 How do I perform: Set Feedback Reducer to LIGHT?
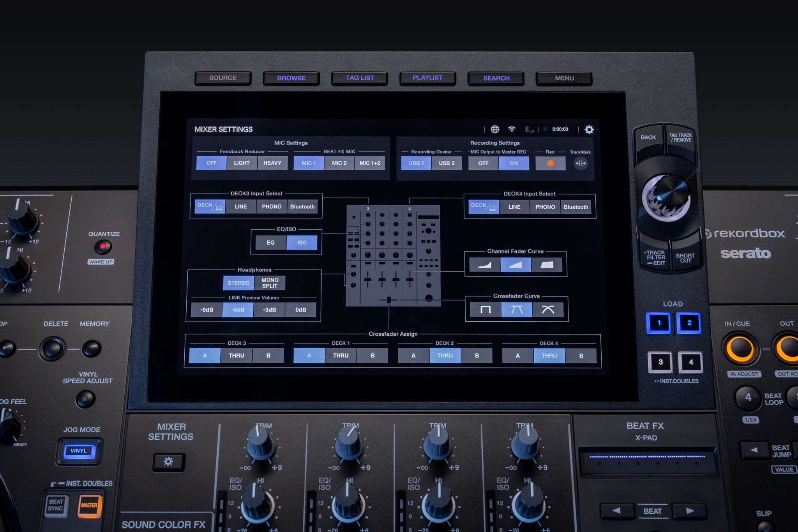[242, 163]
